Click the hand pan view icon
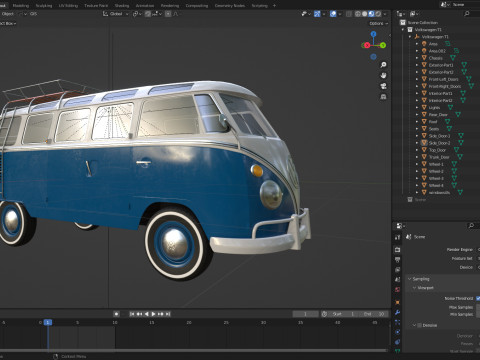The image size is (480, 360). 383,75
